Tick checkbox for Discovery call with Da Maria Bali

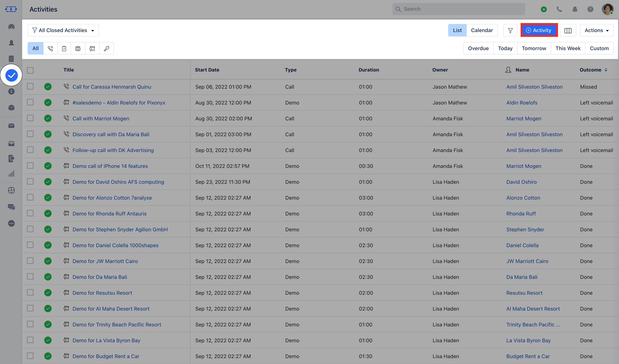tap(30, 134)
